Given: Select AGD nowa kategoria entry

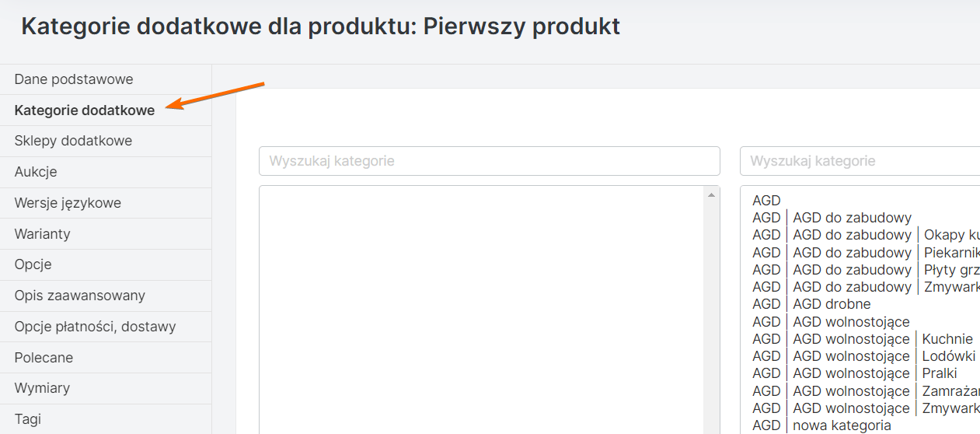Looking at the screenshot, I should 842,425.
